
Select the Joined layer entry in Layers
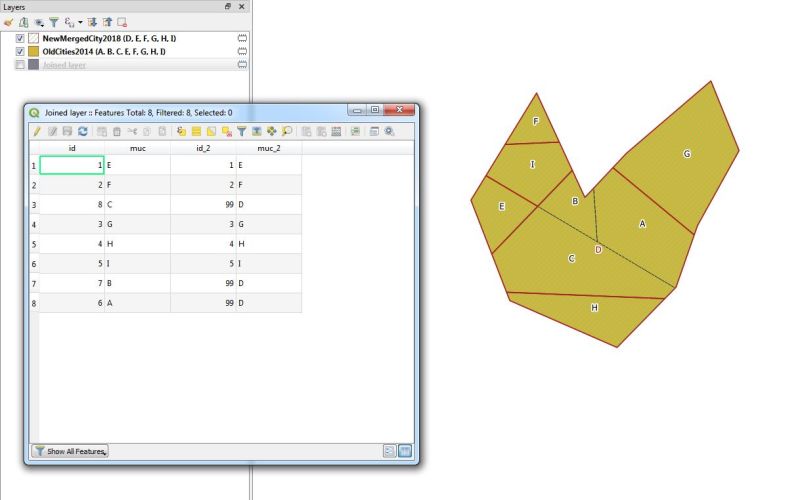[64, 65]
